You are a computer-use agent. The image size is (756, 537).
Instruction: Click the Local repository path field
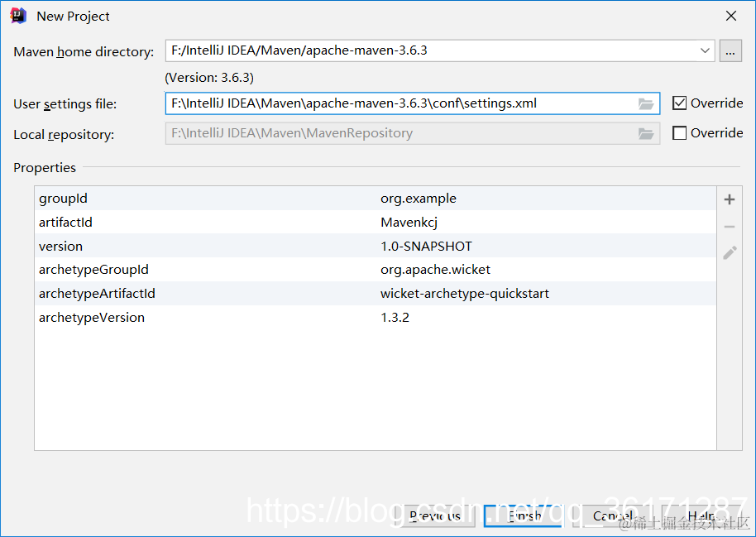412,134
